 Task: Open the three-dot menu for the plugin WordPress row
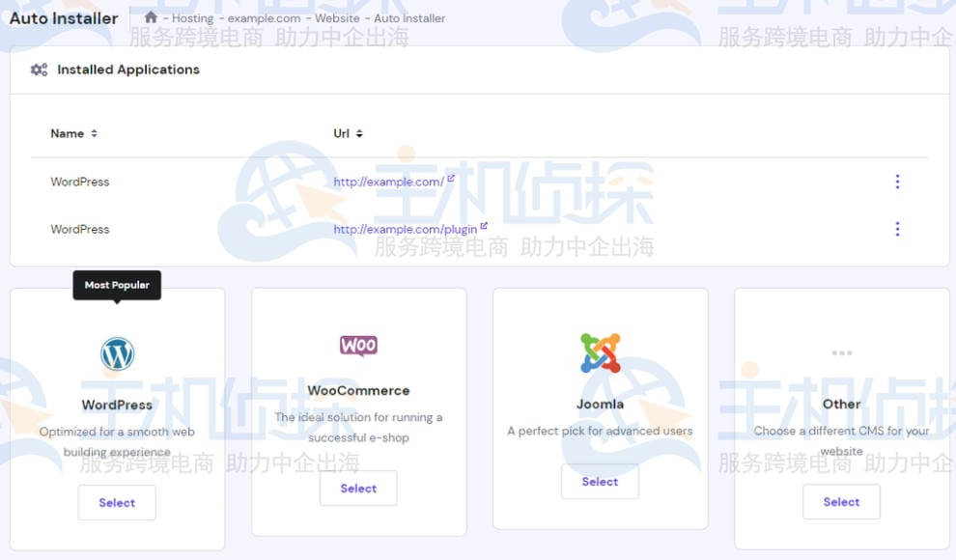(x=897, y=229)
